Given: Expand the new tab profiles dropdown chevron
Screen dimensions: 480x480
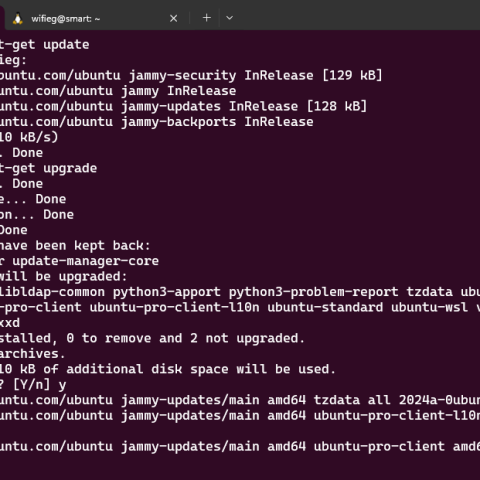Looking at the screenshot, I should coord(229,18).
